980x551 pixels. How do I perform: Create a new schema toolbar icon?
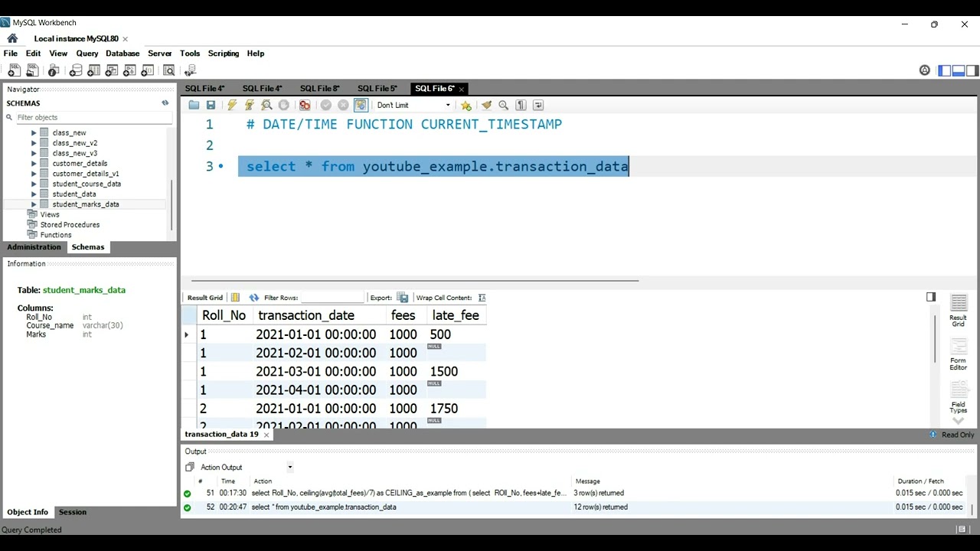point(76,70)
